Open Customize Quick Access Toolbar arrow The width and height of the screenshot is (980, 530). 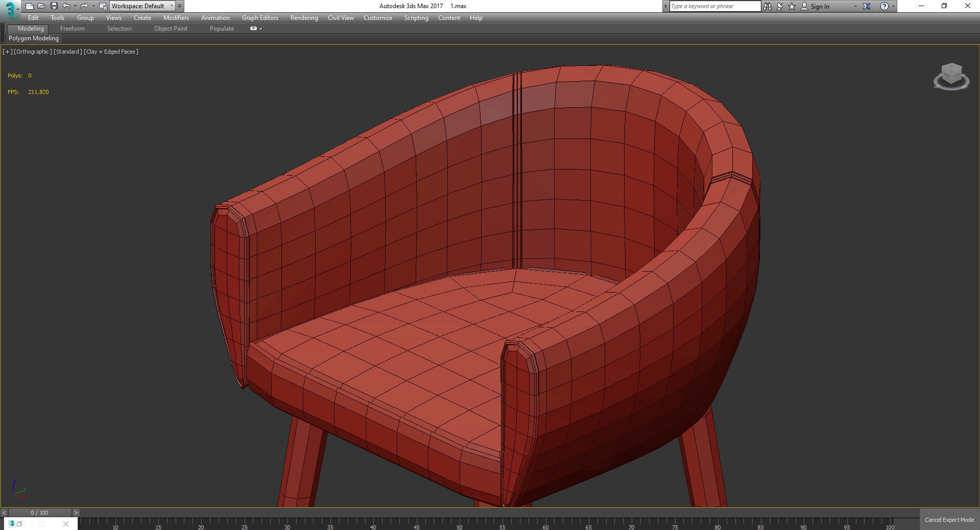pyautogui.click(x=180, y=6)
